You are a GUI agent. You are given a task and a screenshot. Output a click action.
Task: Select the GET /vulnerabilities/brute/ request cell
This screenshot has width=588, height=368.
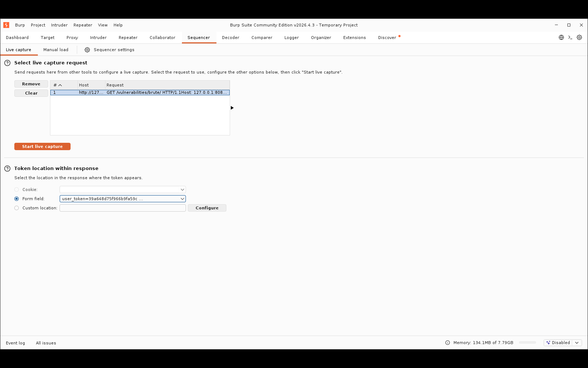coord(167,92)
